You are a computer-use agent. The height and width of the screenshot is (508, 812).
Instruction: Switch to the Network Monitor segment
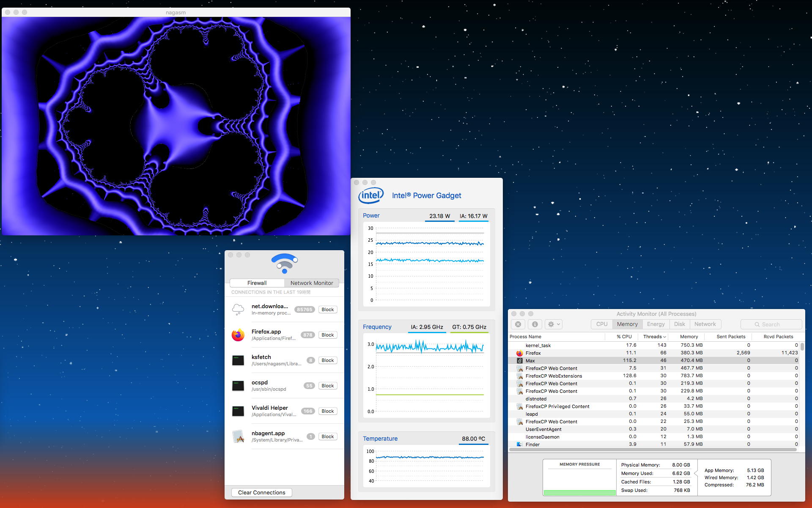click(312, 283)
